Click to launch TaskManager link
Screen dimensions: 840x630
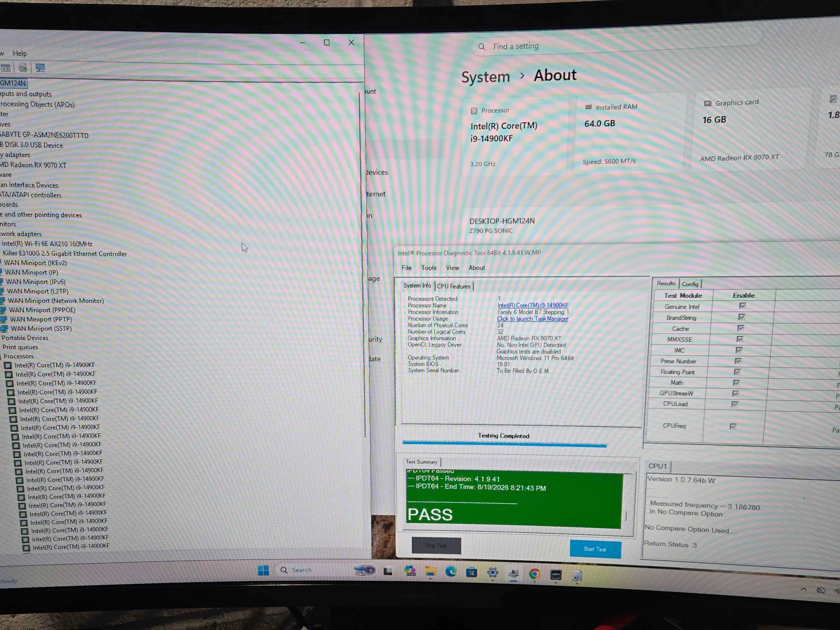pyautogui.click(x=532, y=319)
